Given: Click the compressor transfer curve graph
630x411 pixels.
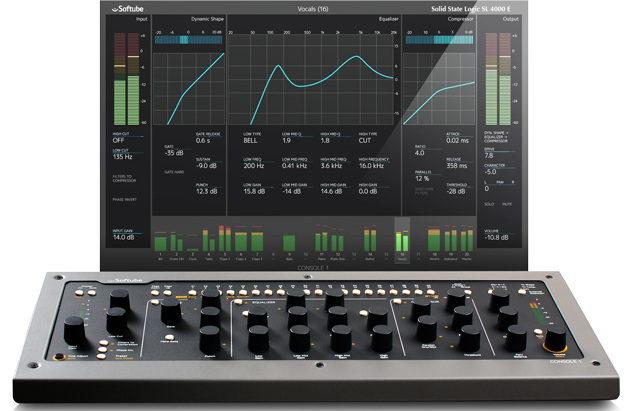Looking at the screenshot, I should point(439,89).
